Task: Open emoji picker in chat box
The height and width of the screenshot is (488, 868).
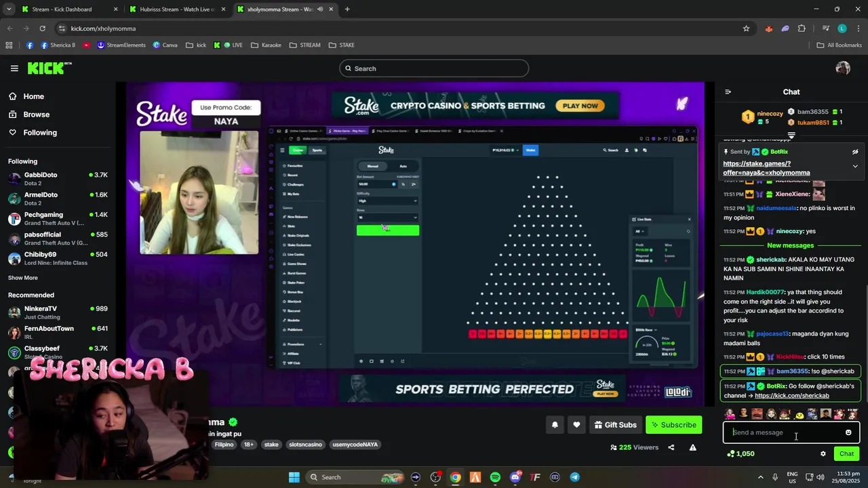Action: [x=848, y=432]
